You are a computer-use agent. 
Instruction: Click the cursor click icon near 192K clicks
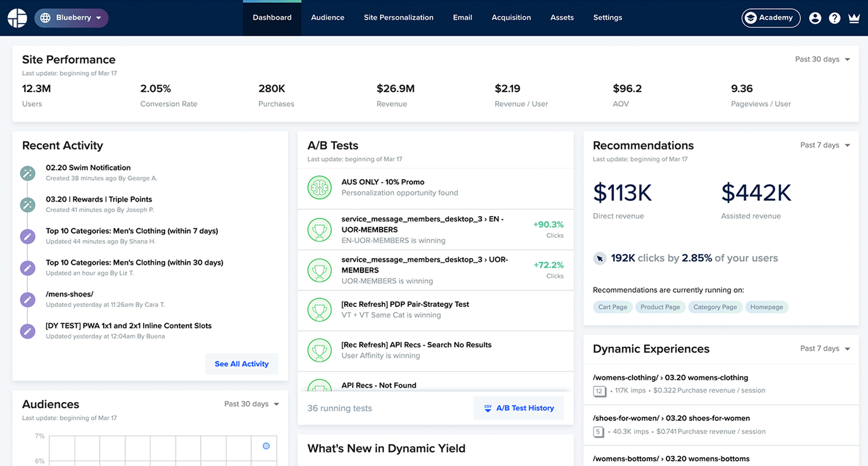(x=599, y=258)
